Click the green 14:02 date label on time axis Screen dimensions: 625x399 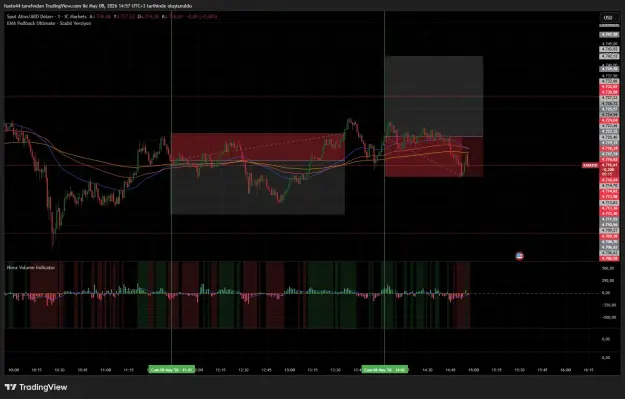click(385, 370)
